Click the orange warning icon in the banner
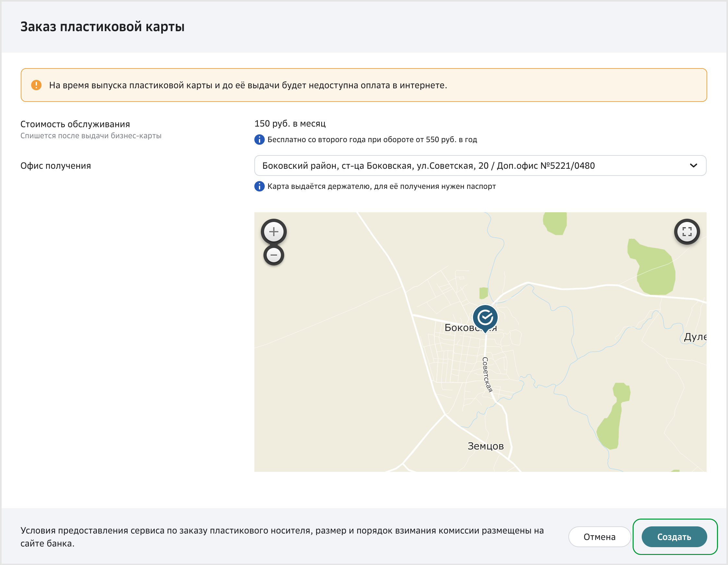Viewport: 728px width, 565px height. click(x=36, y=85)
